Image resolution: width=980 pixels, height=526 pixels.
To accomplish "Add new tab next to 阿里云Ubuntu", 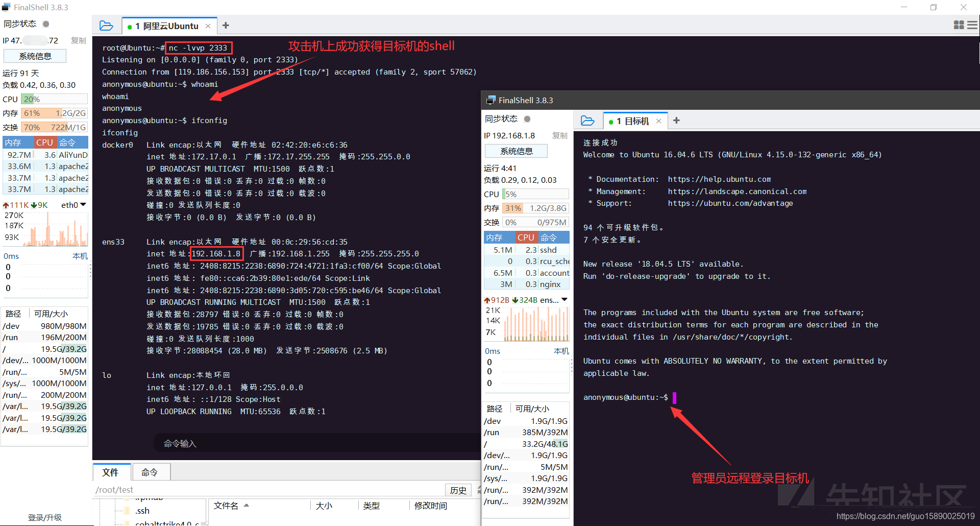I will [226, 26].
